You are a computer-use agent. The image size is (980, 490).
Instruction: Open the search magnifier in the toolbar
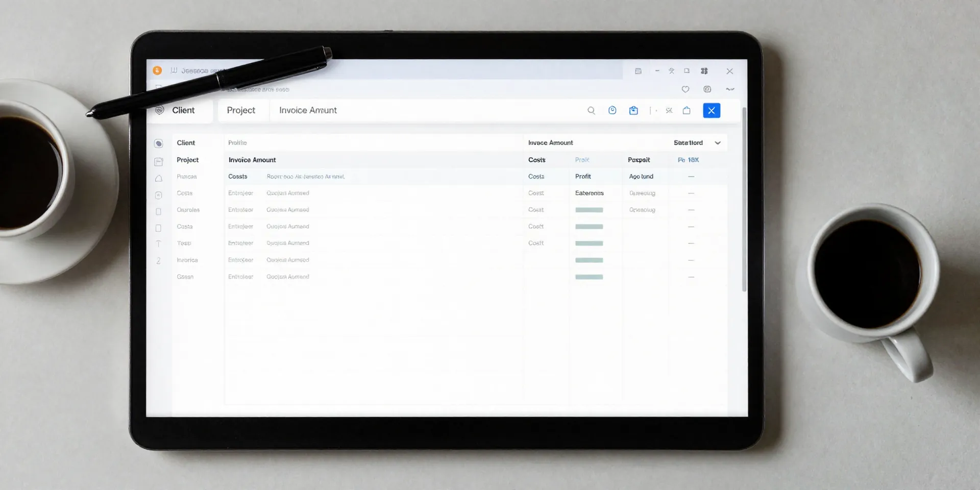click(591, 110)
